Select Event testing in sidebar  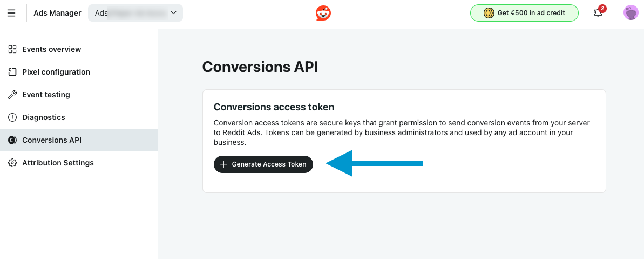46,95
